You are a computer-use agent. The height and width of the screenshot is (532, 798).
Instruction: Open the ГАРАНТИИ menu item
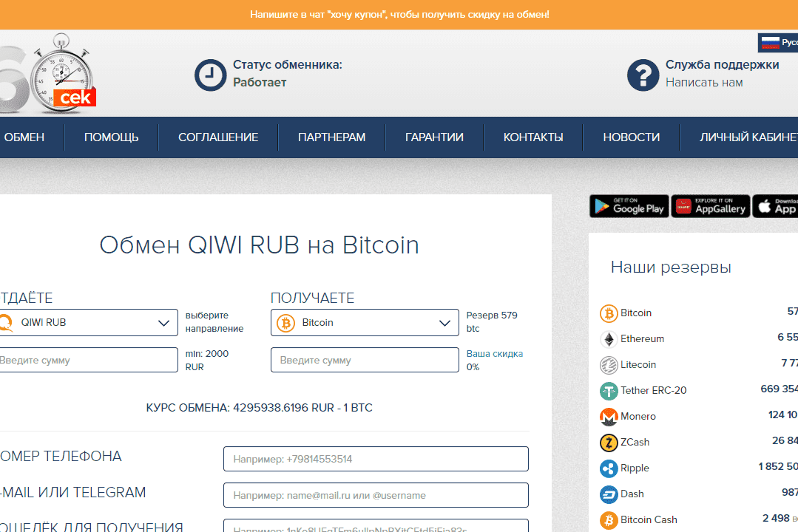pos(434,137)
